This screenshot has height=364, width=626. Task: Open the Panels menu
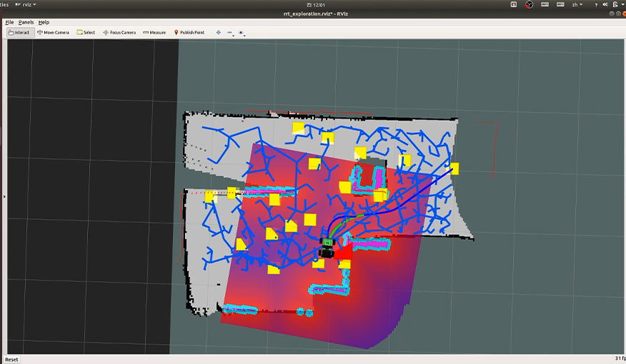26,22
